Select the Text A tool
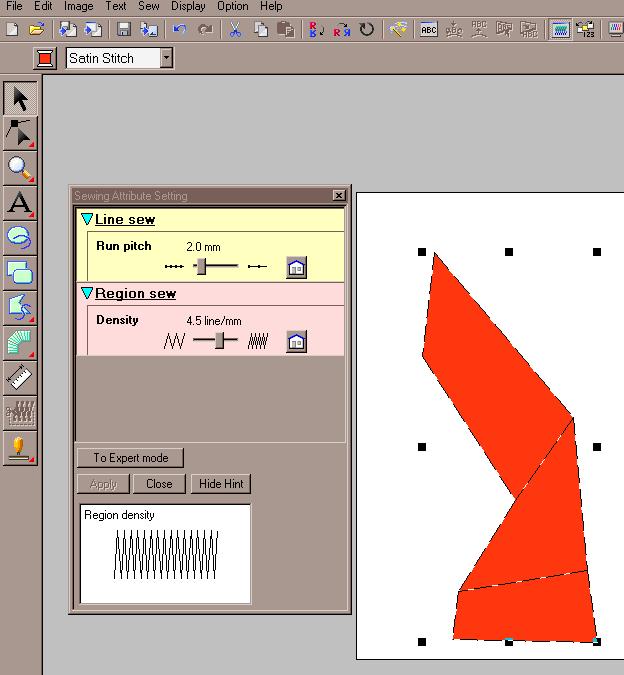This screenshot has height=675, width=624. [20, 203]
